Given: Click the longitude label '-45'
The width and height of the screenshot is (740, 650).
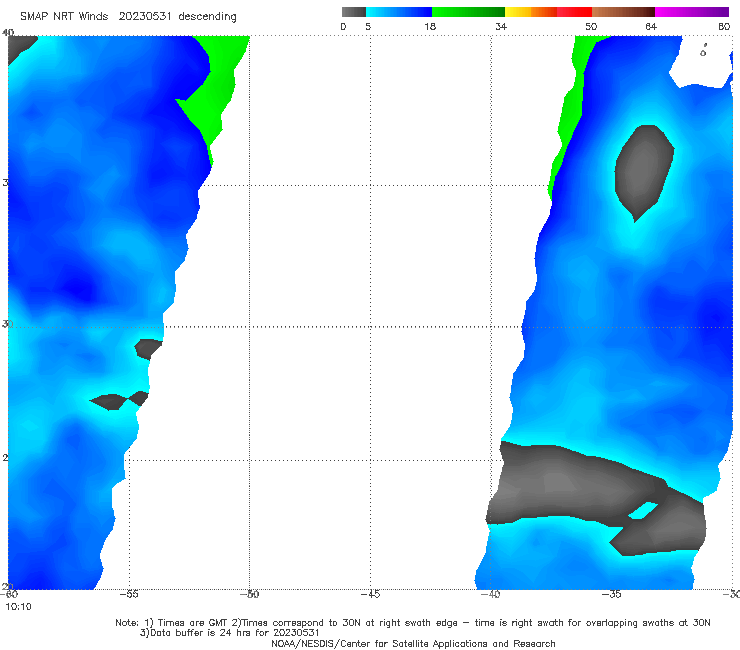Looking at the screenshot, I should coord(370,594).
